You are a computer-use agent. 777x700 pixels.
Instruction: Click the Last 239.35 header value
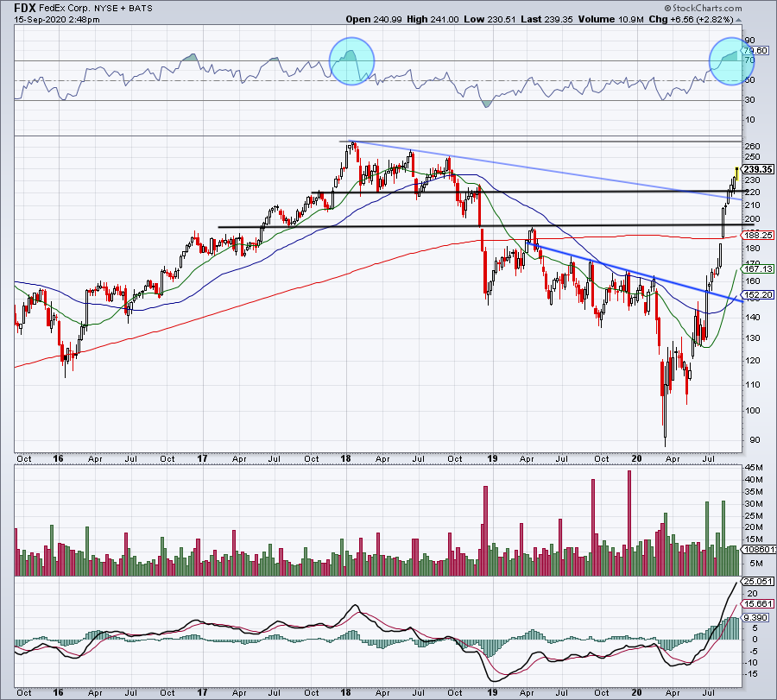click(x=546, y=19)
